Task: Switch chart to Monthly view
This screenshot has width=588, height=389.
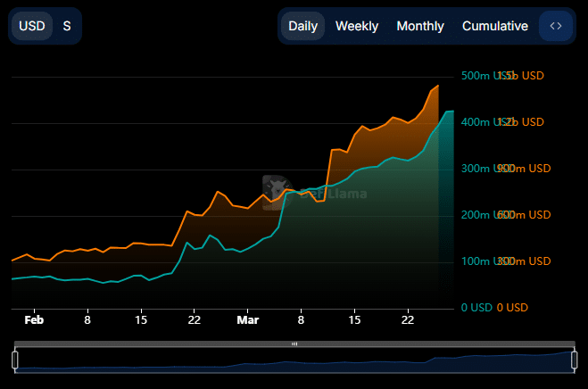Action: [419, 26]
